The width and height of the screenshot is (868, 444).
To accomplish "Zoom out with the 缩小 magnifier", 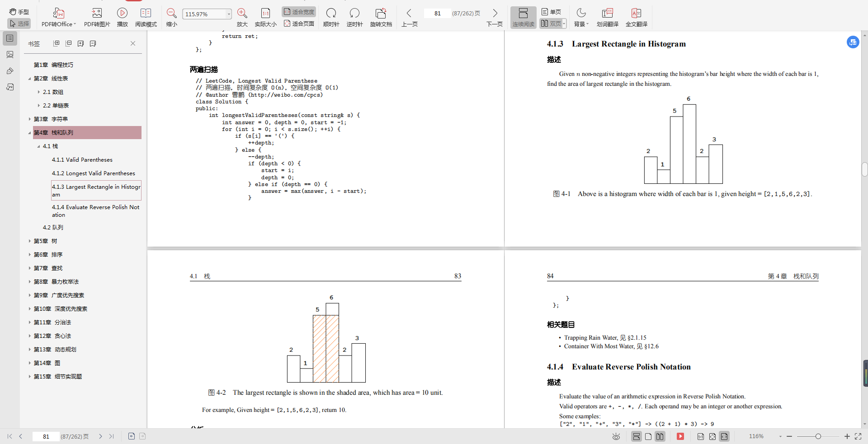I will point(171,18).
